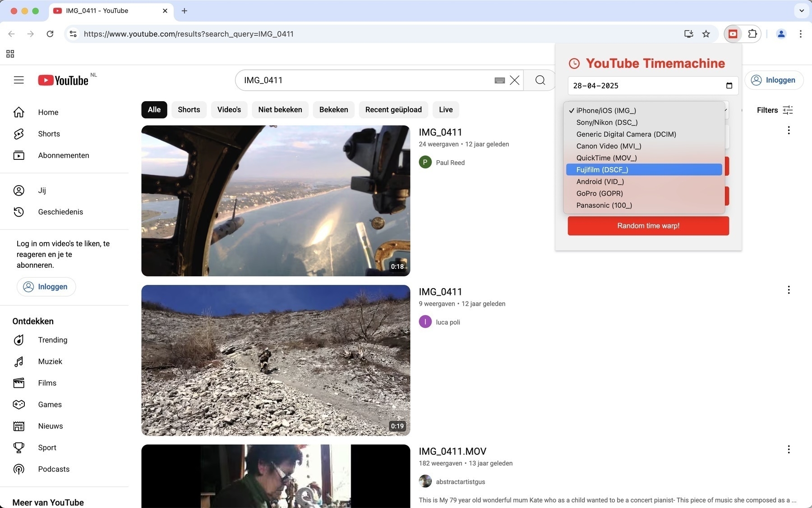Open the on-screen keyboard icon in search
The image size is (812, 508).
tap(499, 80)
